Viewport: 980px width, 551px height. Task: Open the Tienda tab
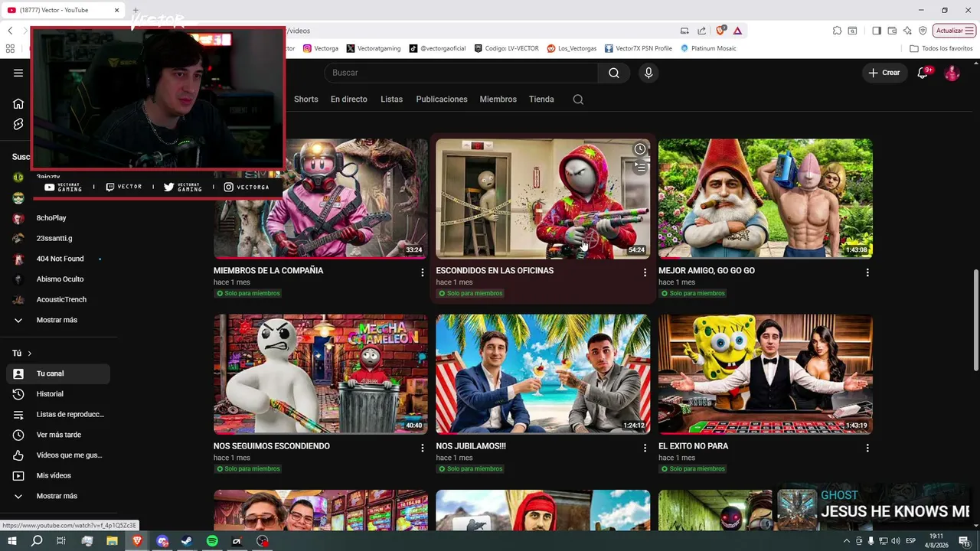click(x=541, y=99)
